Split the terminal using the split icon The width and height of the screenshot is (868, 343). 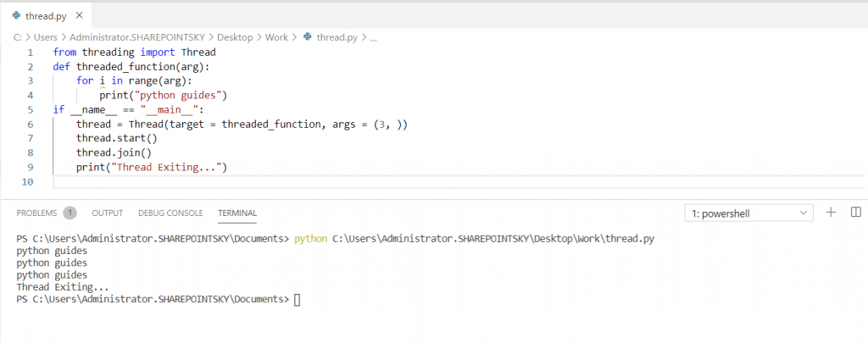(855, 213)
